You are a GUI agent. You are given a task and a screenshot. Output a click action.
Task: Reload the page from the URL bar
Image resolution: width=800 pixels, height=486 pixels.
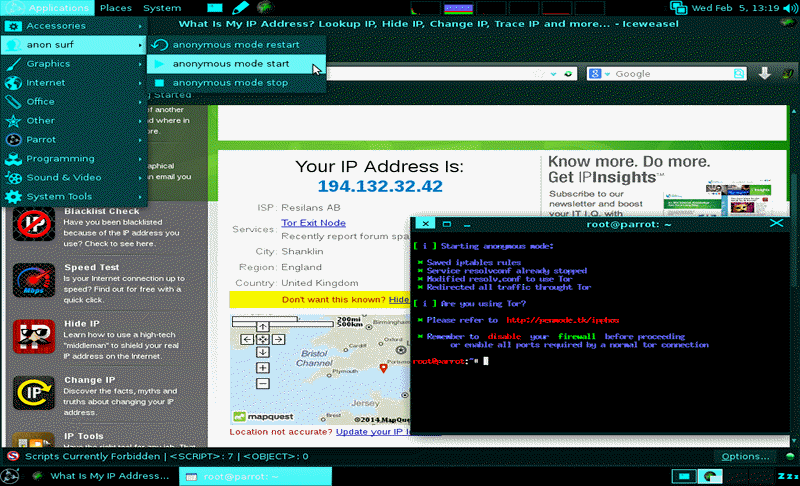coord(568,74)
